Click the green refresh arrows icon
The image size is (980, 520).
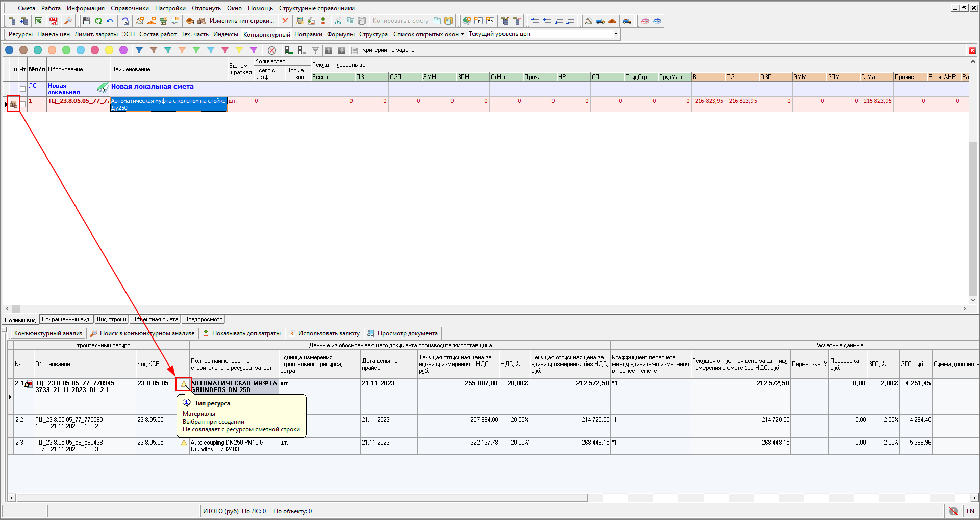pyautogui.click(x=98, y=21)
